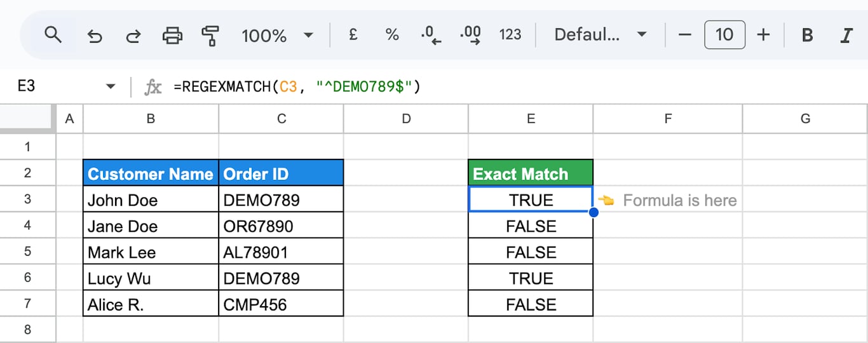
Task: Click the font size field showing 10
Action: pyautogui.click(x=724, y=35)
